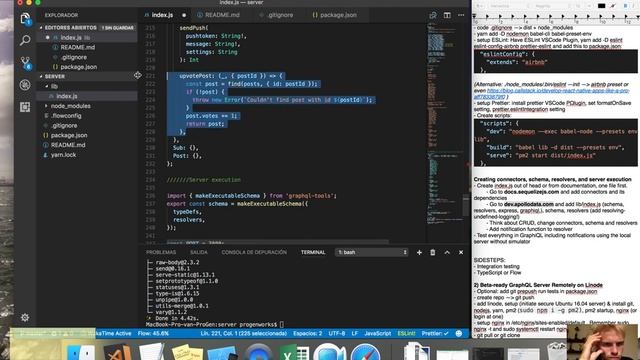Open the Extensions view icon
640x360 pixels.
click(x=25, y=107)
